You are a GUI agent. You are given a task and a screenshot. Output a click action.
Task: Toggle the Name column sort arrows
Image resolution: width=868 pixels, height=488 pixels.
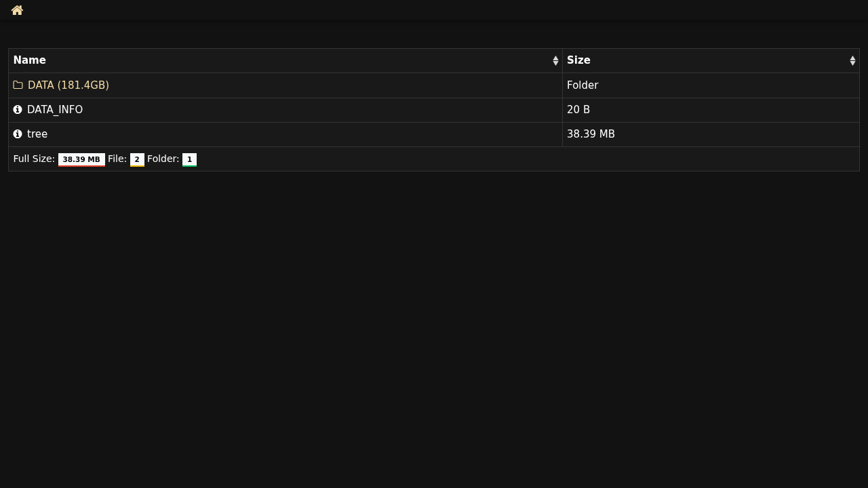point(555,61)
